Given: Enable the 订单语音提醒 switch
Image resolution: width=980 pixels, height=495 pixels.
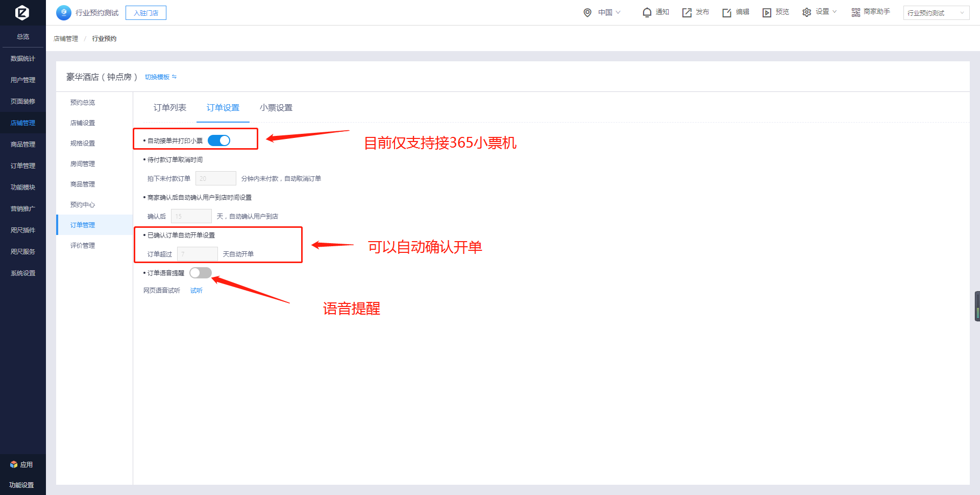Looking at the screenshot, I should pyautogui.click(x=201, y=273).
